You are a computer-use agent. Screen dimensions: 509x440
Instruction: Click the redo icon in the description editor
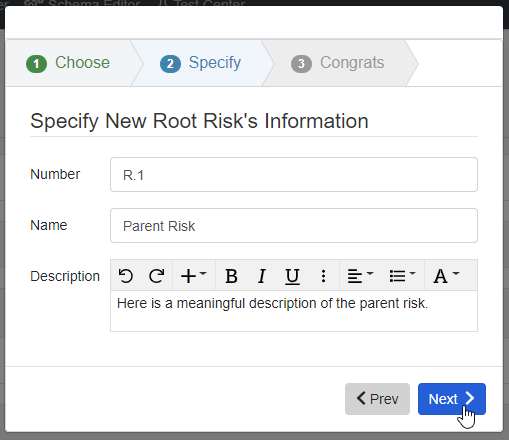tap(157, 276)
